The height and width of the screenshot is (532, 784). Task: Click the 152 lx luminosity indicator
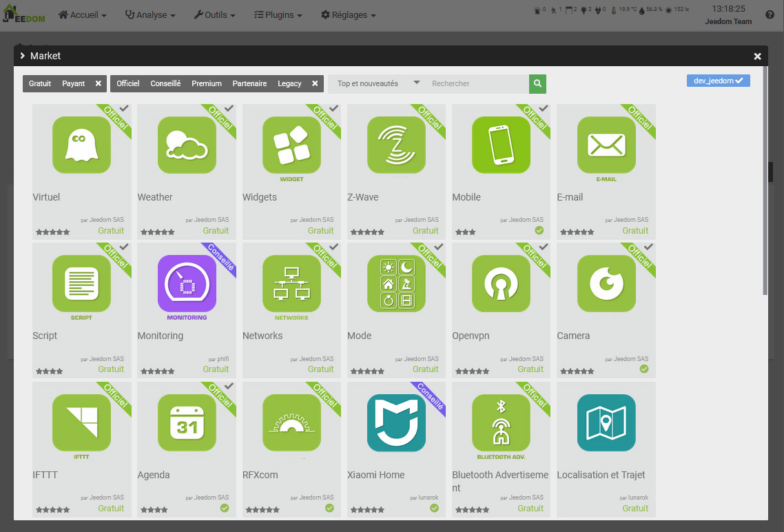[x=677, y=10]
